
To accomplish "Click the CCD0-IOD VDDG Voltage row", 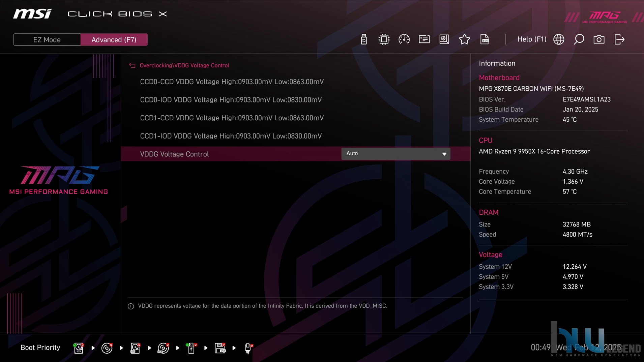I will (x=231, y=100).
